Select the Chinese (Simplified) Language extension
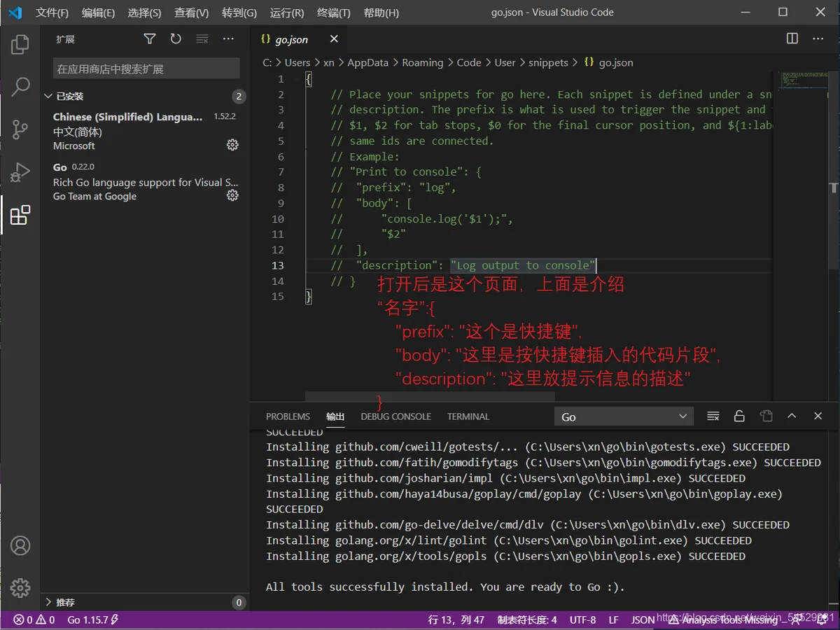 [x=144, y=131]
